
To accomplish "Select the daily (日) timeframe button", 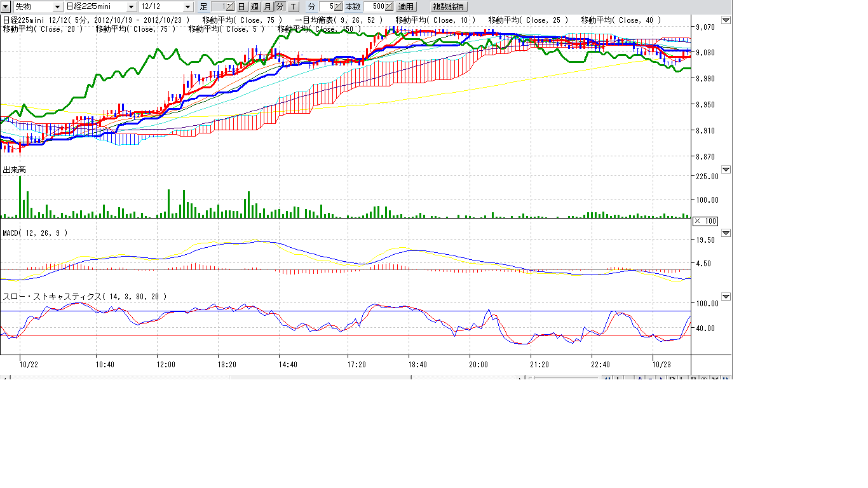I will tap(241, 6).
